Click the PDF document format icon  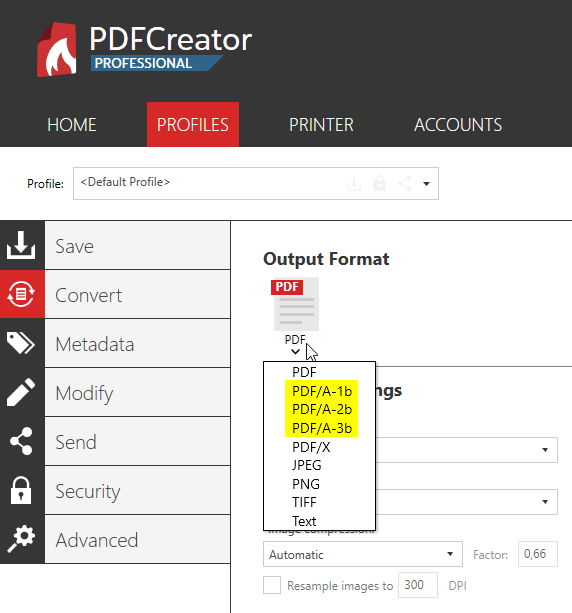(x=296, y=304)
